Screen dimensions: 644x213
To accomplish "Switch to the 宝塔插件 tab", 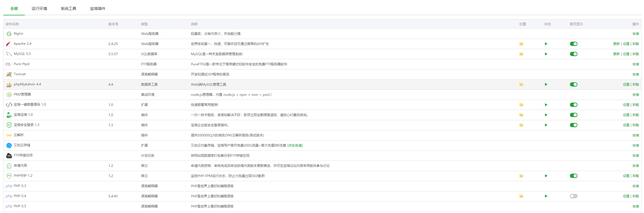I will click(98, 9).
